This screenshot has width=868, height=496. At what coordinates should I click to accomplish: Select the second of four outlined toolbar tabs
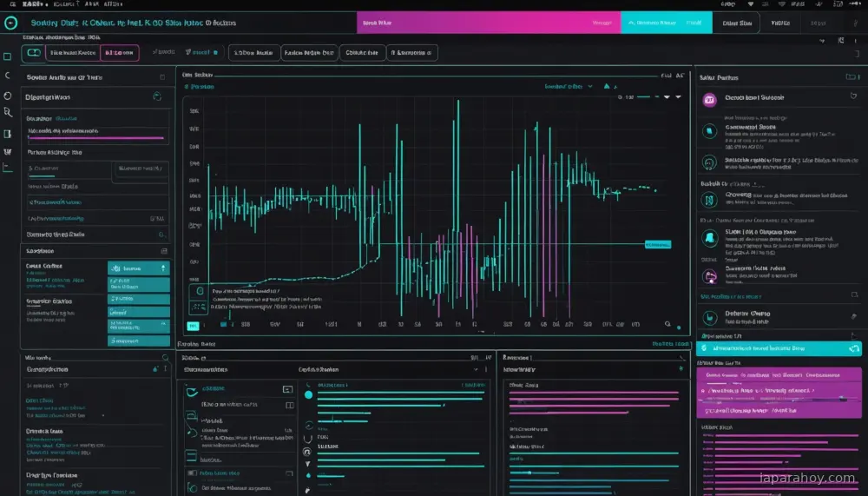309,53
